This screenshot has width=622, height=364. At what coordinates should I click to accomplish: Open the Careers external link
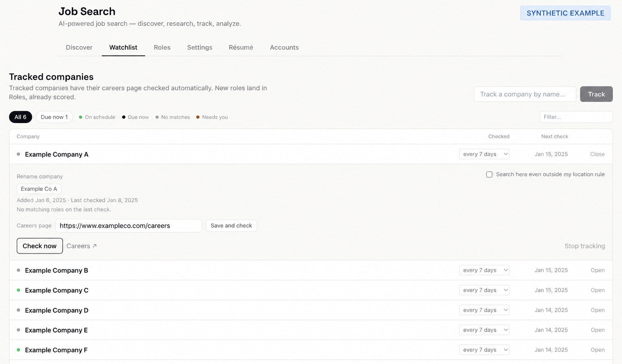point(82,246)
